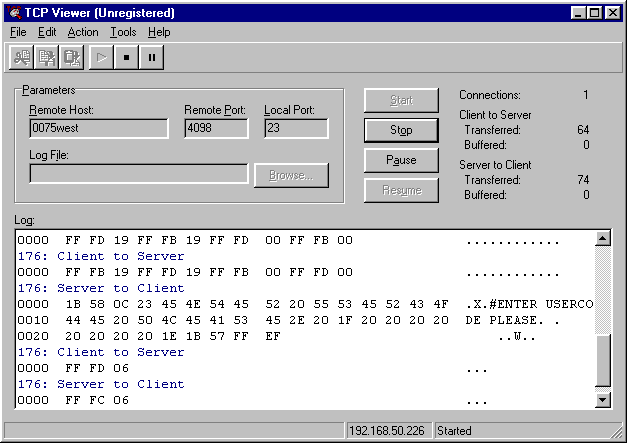This screenshot has width=627, height=443.
Task: Click the log line ending 'ENTER USERCO'
Action: pos(305,304)
